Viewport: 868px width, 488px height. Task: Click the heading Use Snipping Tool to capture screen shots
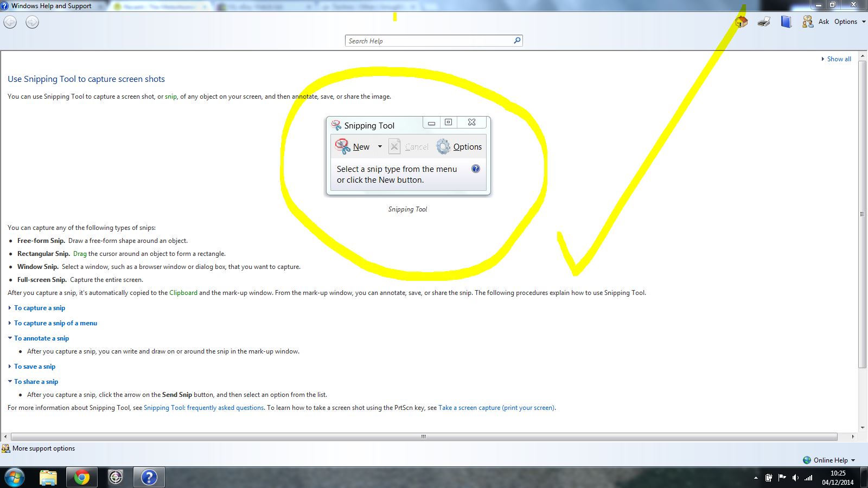click(86, 79)
